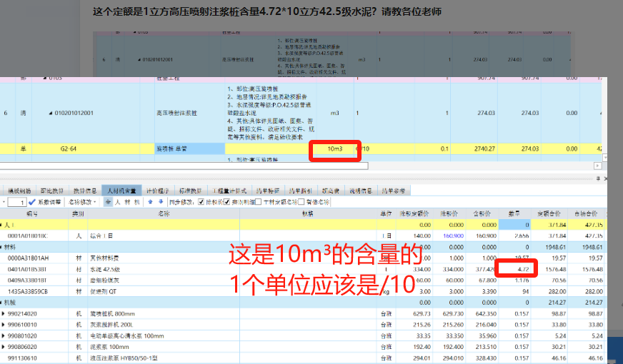Select quota code cell G2-64
The width and height of the screenshot is (623, 364).
coord(69,149)
